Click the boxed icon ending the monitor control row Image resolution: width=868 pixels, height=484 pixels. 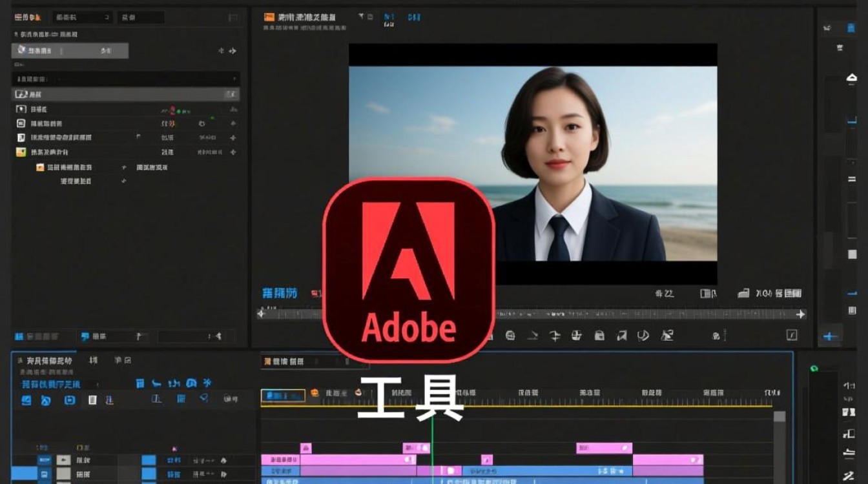click(x=792, y=335)
